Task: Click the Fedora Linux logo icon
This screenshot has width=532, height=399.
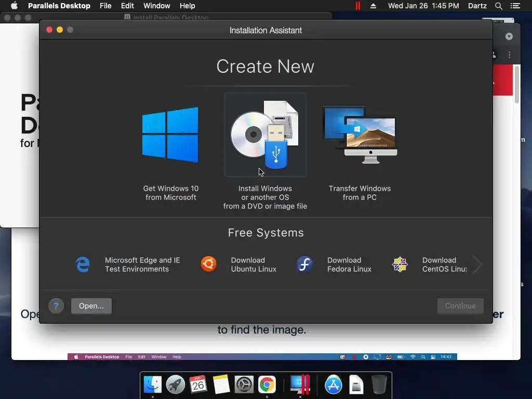Action: [x=304, y=264]
